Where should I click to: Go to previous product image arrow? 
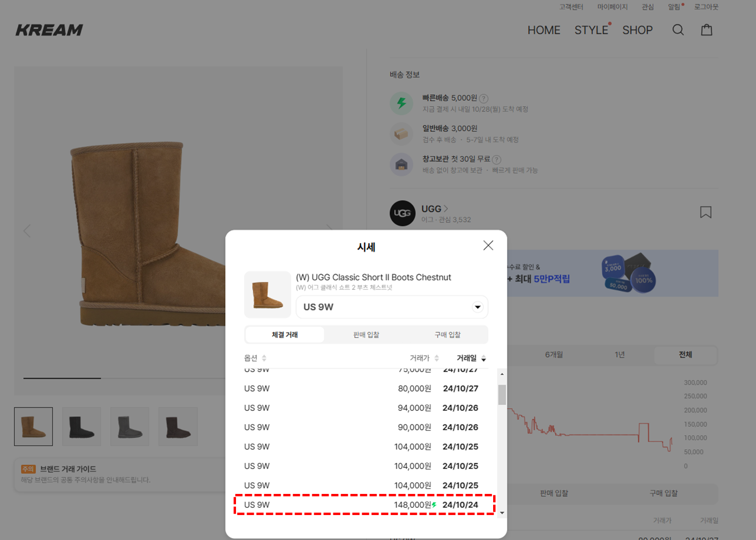(27, 231)
